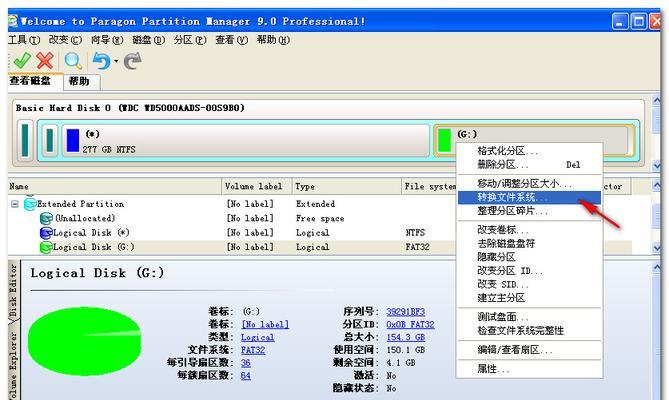
Task: Select the Logical Disk (G:) row
Action: 233,247
